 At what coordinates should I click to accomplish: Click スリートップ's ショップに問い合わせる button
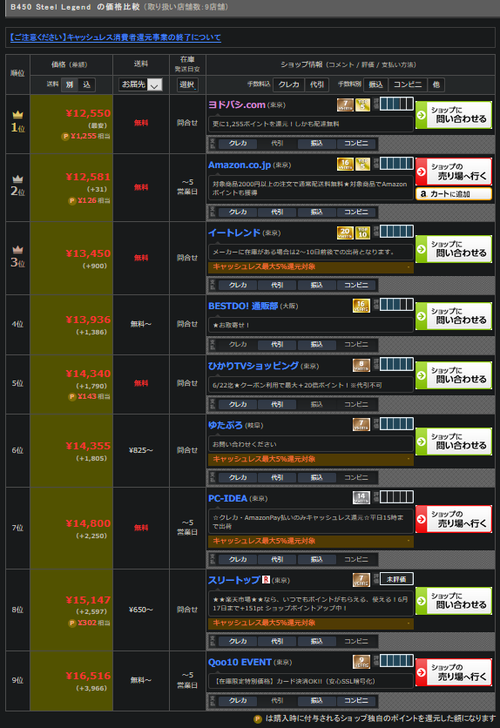(x=454, y=601)
